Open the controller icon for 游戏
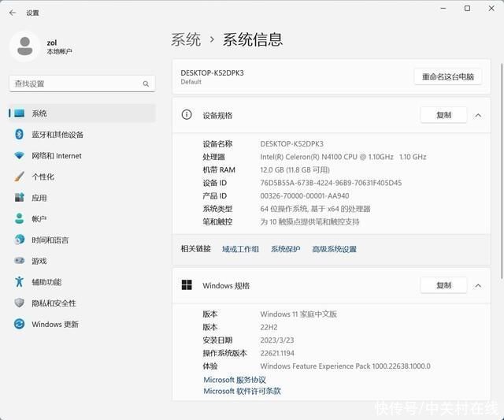 click(19, 261)
